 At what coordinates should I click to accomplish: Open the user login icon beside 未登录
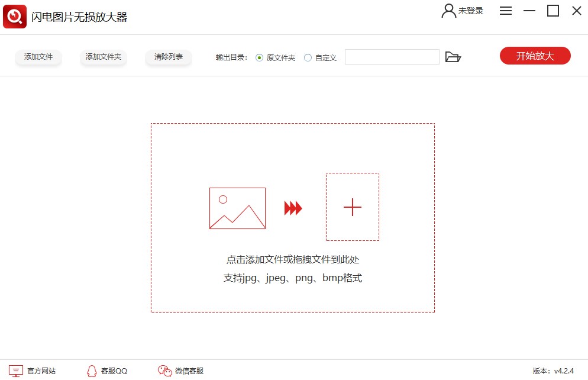pyautogui.click(x=448, y=11)
